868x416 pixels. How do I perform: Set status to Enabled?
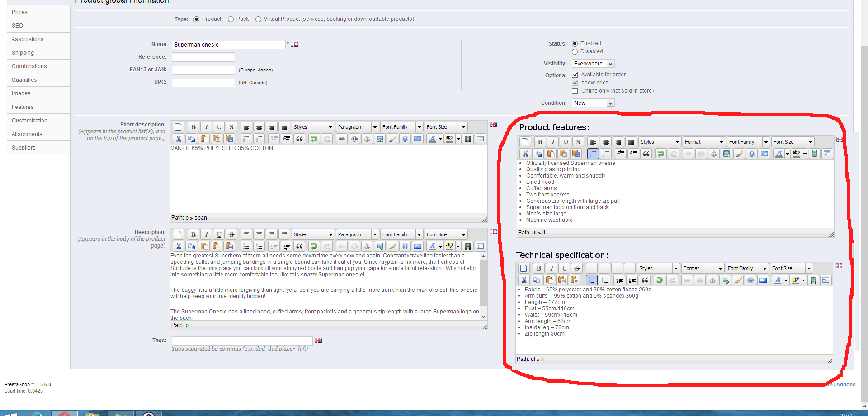click(x=575, y=43)
